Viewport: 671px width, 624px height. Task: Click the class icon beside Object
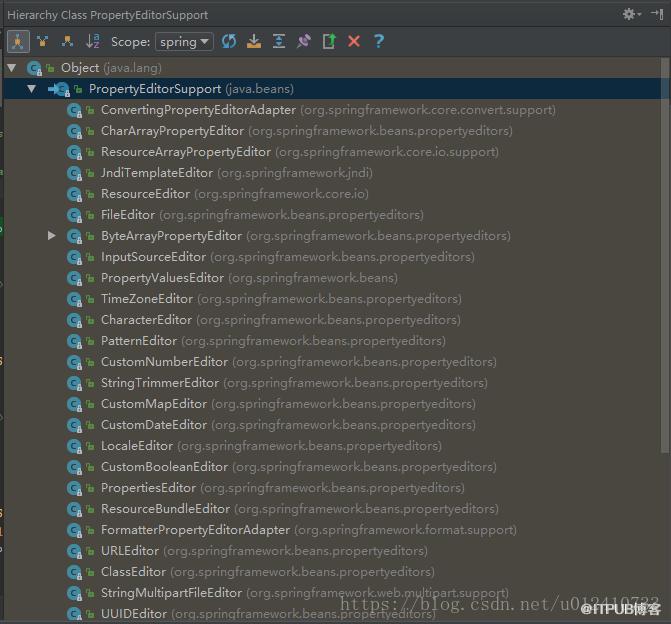point(34,68)
